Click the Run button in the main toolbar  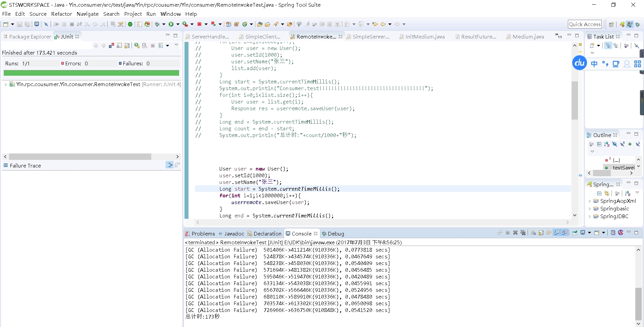pos(171,24)
